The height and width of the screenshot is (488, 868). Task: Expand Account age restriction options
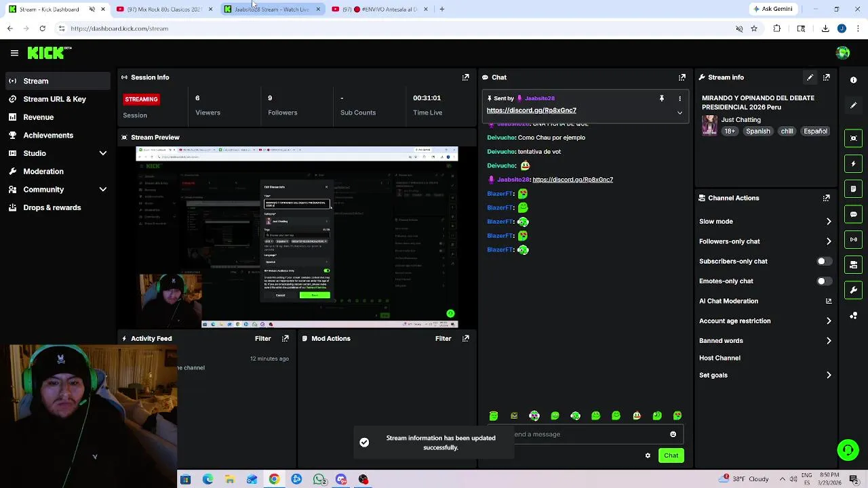coord(829,321)
